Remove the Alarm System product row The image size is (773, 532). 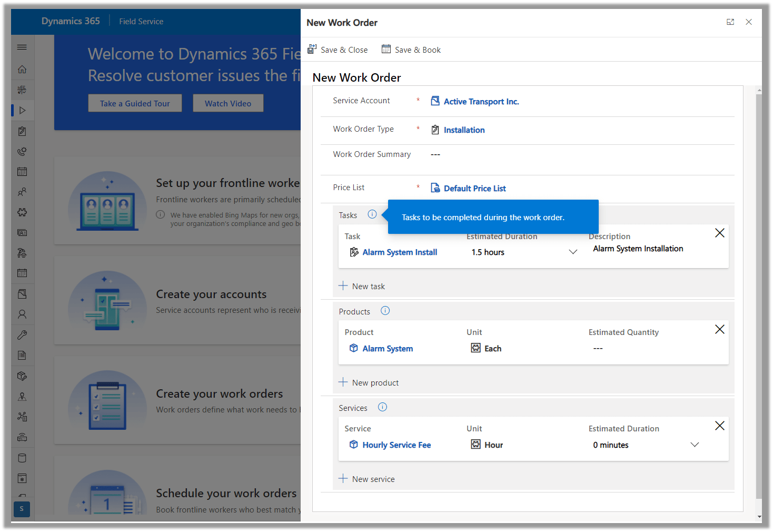point(720,329)
